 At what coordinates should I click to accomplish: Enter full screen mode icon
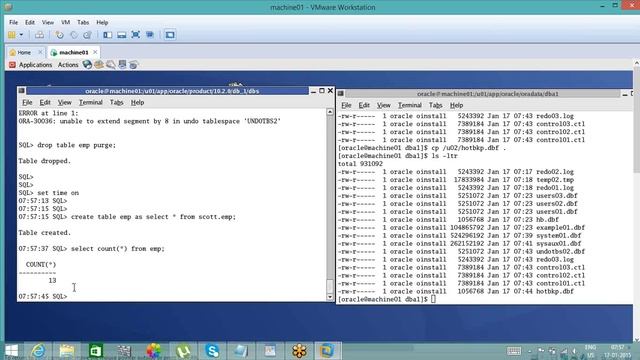(136, 35)
